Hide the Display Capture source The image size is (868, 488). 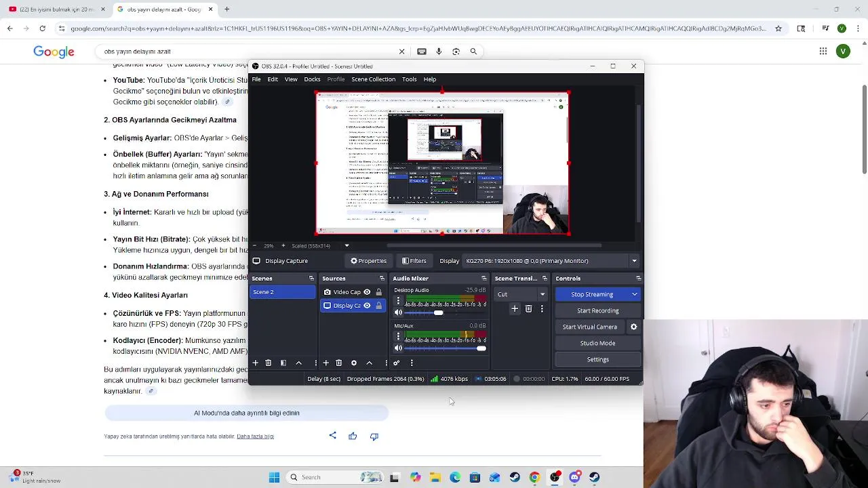(x=367, y=306)
